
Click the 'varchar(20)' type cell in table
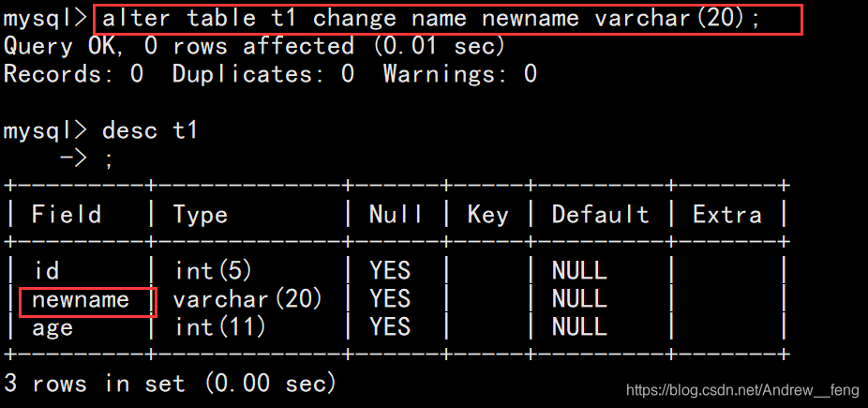pos(247,299)
